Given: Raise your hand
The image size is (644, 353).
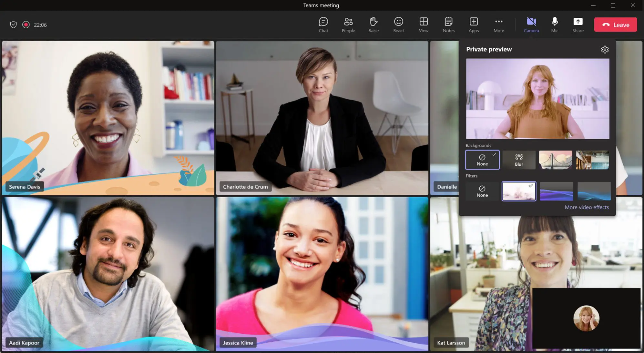Looking at the screenshot, I should pyautogui.click(x=373, y=24).
